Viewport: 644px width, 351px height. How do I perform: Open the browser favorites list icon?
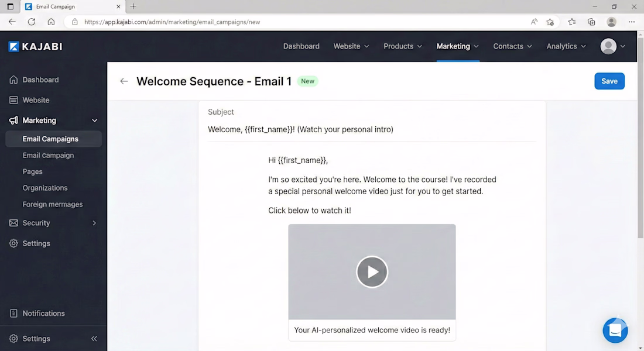pyautogui.click(x=572, y=22)
